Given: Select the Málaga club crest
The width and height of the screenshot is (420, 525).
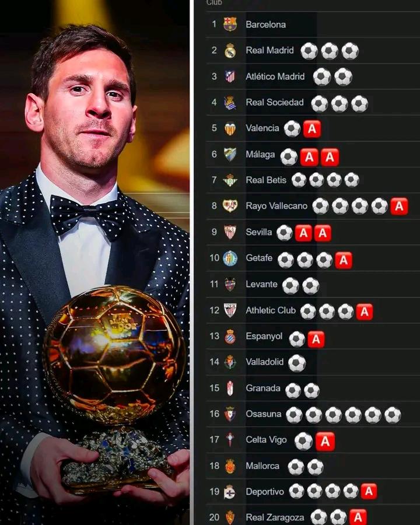Looking at the screenshot, I should pyautogui.click(x=230, y=155).
